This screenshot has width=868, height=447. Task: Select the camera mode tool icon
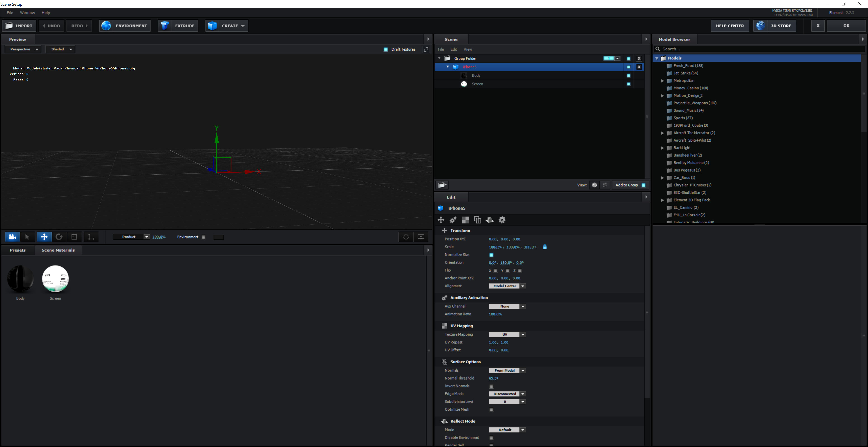12,237
